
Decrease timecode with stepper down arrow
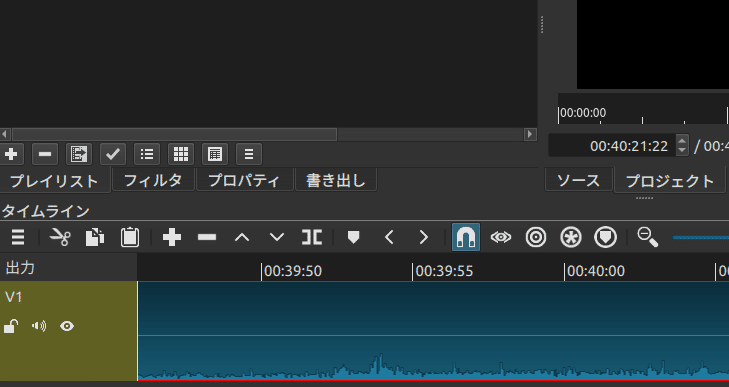(682, 151)
